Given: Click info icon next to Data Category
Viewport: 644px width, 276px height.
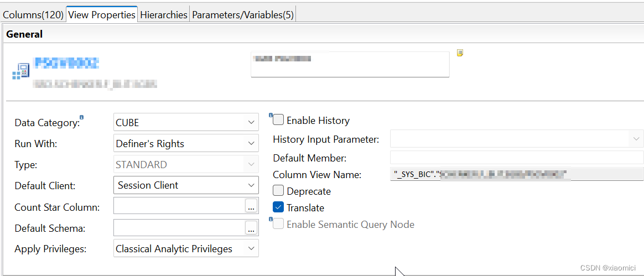Looking at the screenshot, I should pos(82,117).
